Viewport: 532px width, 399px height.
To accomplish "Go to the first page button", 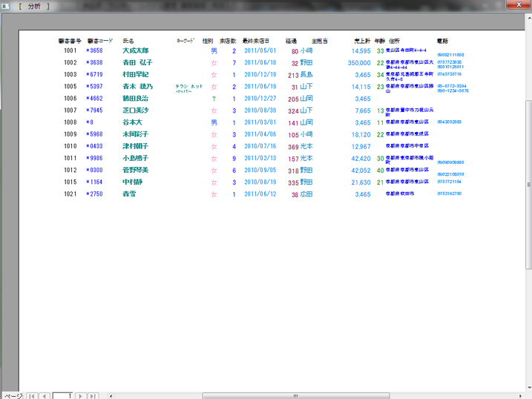I will coord(32,396).
